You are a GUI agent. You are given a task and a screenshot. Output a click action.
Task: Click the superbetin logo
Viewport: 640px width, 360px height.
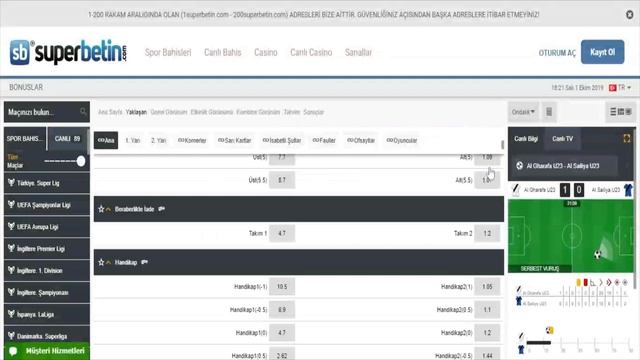click(68, 52)
